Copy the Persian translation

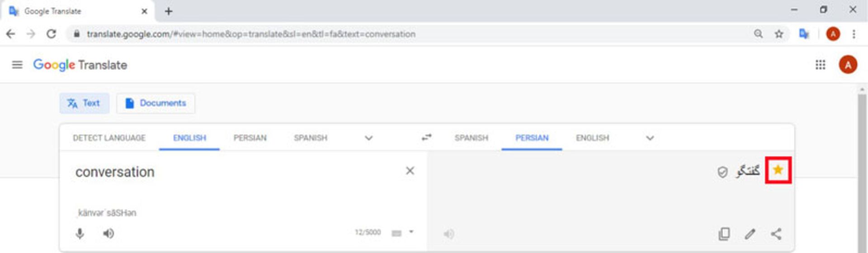point(724,234)
